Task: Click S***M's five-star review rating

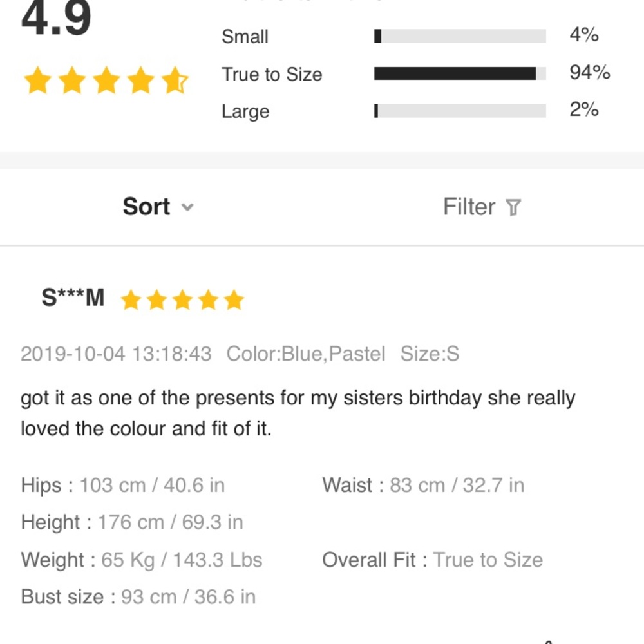Action: point(182,300)
